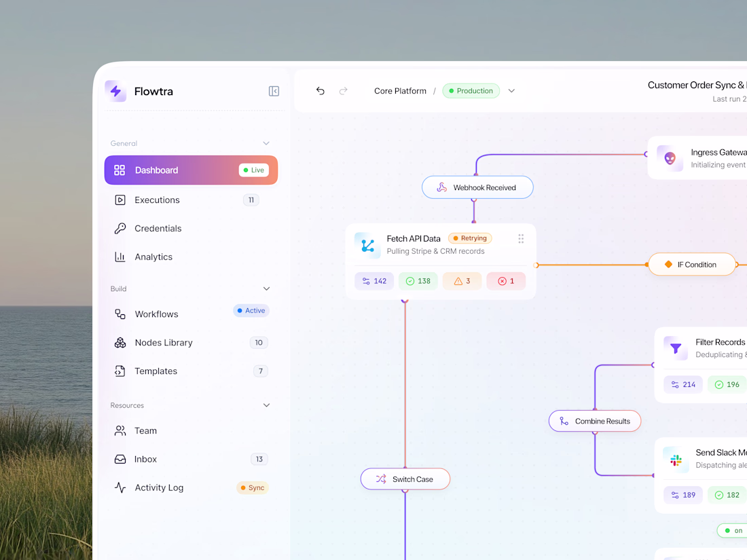The height and width of the screenshot is (560, 747).
Task: Collapse the General section
Action: (266, 143)
